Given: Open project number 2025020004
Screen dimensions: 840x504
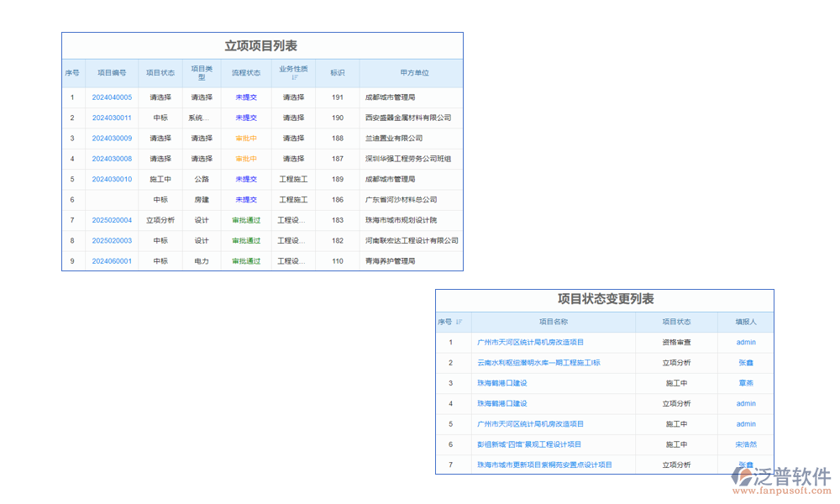Looking at the screenshot, I should click(x=112, y=220).
